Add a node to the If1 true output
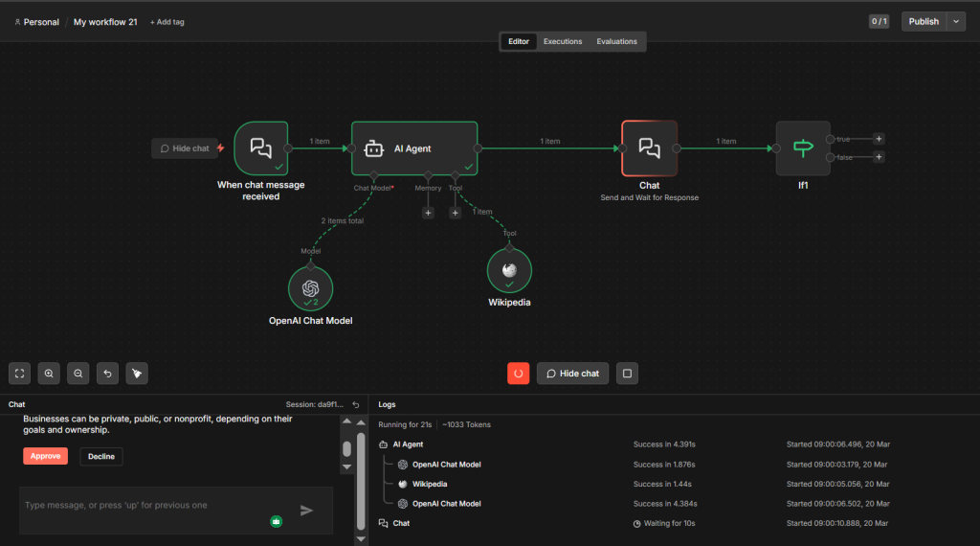Viewport: 980px width, 546px height. tap(879, 139)
